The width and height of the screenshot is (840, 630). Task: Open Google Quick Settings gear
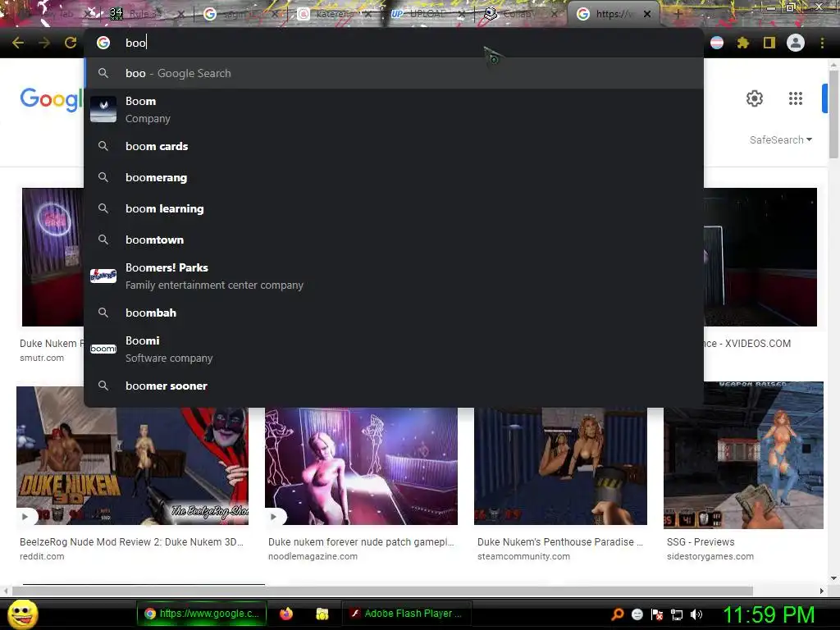coord(755,98)
